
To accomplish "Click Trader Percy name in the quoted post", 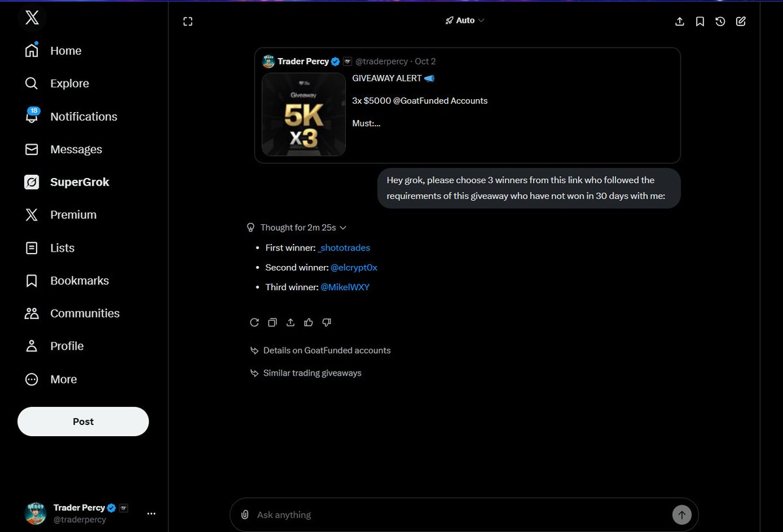I will pyautogui.click(x=303, y=61).
